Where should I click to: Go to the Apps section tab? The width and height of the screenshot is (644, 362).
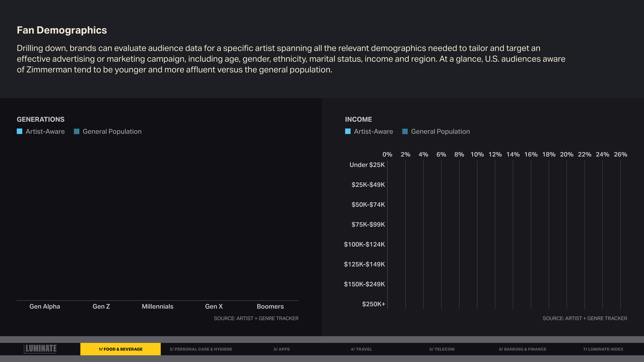[281, 349]
